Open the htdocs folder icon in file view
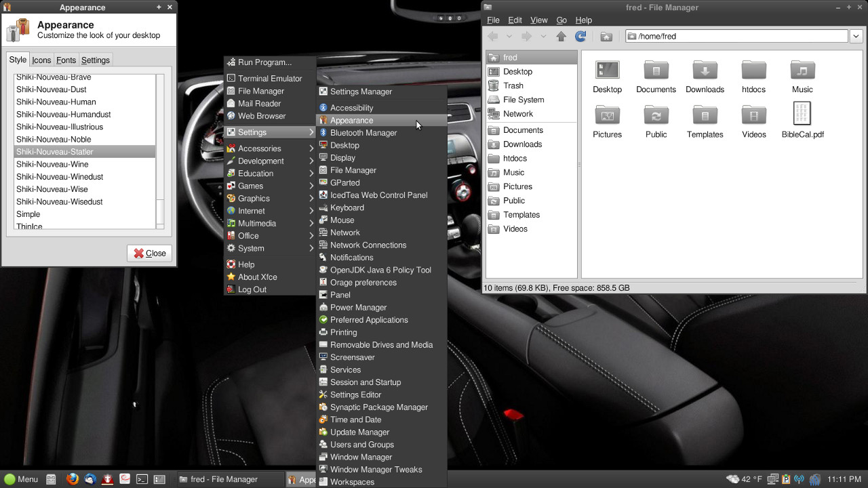Viewport: 868px width, 488px height. [x=753, y=70]
